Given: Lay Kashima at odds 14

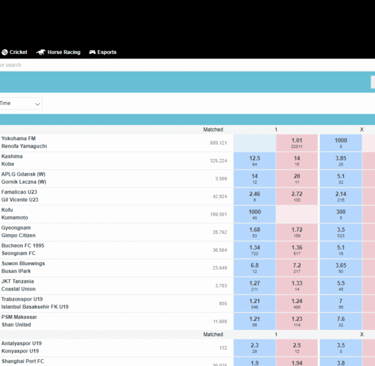Looking at the screenshot, I should [297, 161].
